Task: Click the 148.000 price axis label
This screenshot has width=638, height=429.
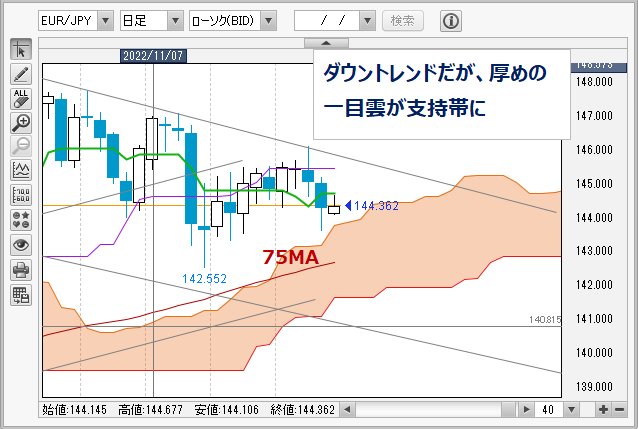Action: pyautogui.click(x=594, y=82)
